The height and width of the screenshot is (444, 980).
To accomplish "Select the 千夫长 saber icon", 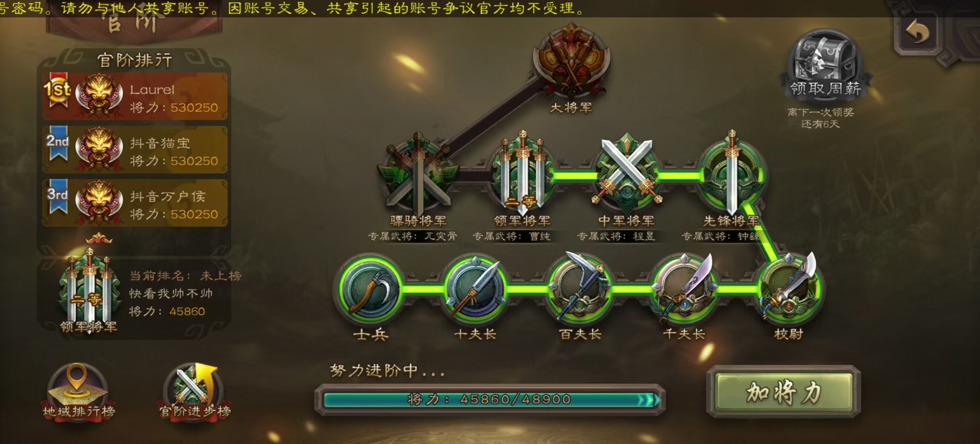I will pyautogui.click(x=684, y=289).
